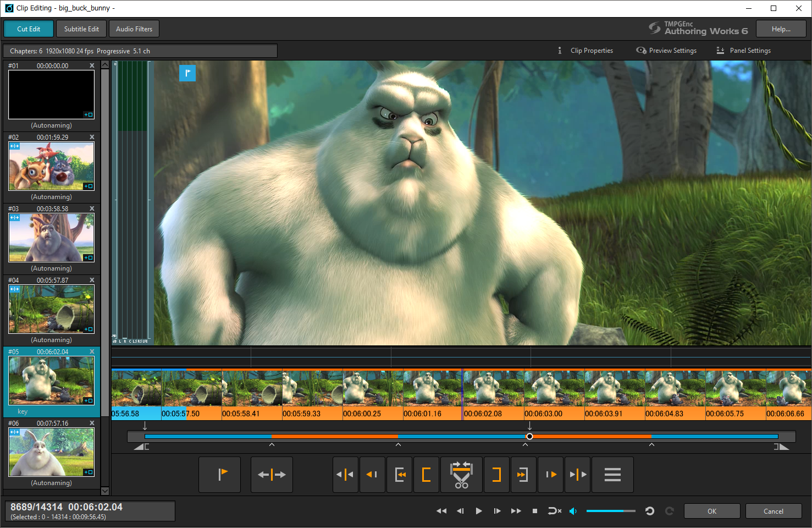Viewport: 812px width, 528px height.
Task: Click the split clip at current position button
Action: click(x=272, y=474)
